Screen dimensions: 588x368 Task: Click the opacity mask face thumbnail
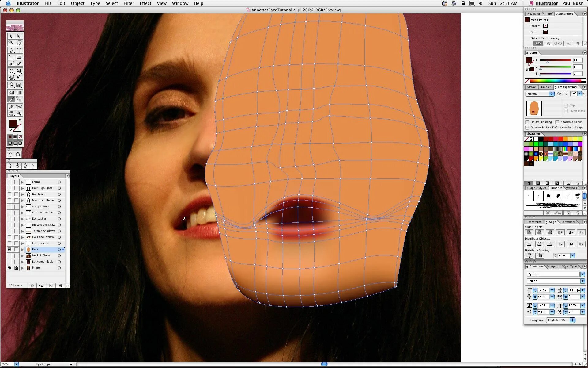(x=534, y=108)
